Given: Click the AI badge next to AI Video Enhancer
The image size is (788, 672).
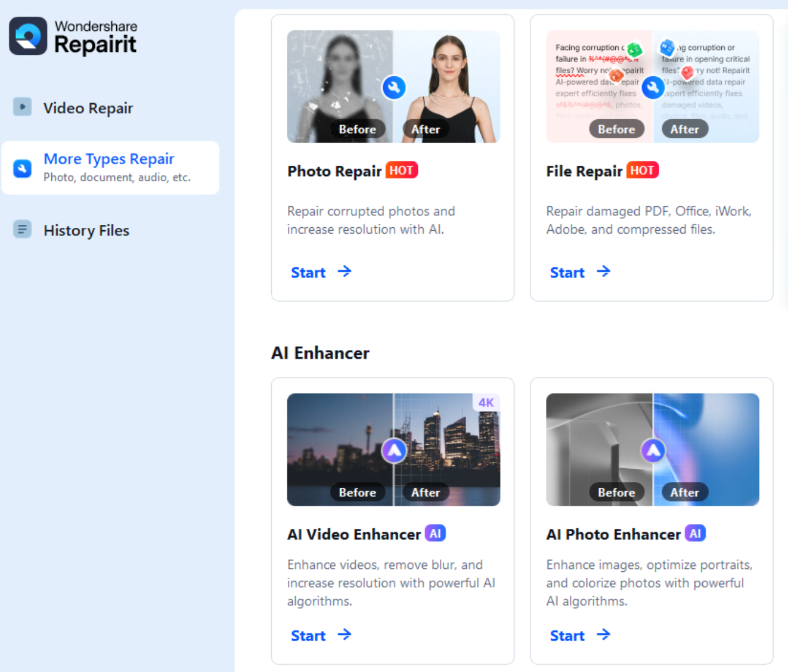Looking at the screenshot, I should [x=435, y=533].
